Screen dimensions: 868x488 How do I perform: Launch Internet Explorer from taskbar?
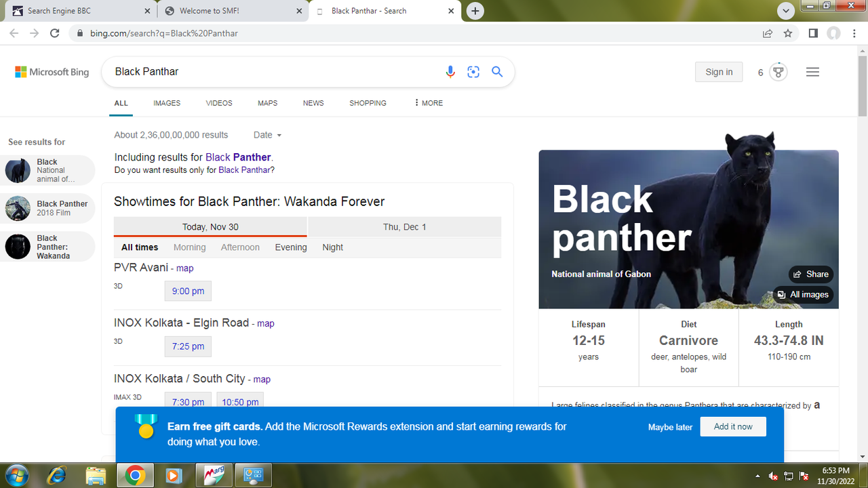pyautogui.click(x=56, y=475)
